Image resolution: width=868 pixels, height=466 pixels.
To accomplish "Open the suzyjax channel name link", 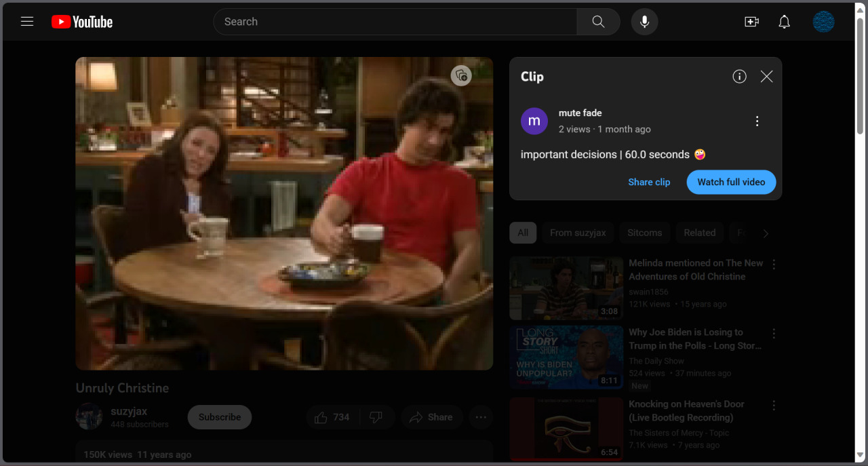I will [129, 411].
